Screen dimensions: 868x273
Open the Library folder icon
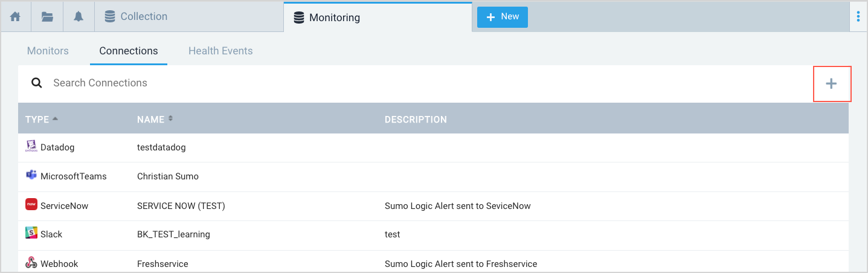[47, 17]
